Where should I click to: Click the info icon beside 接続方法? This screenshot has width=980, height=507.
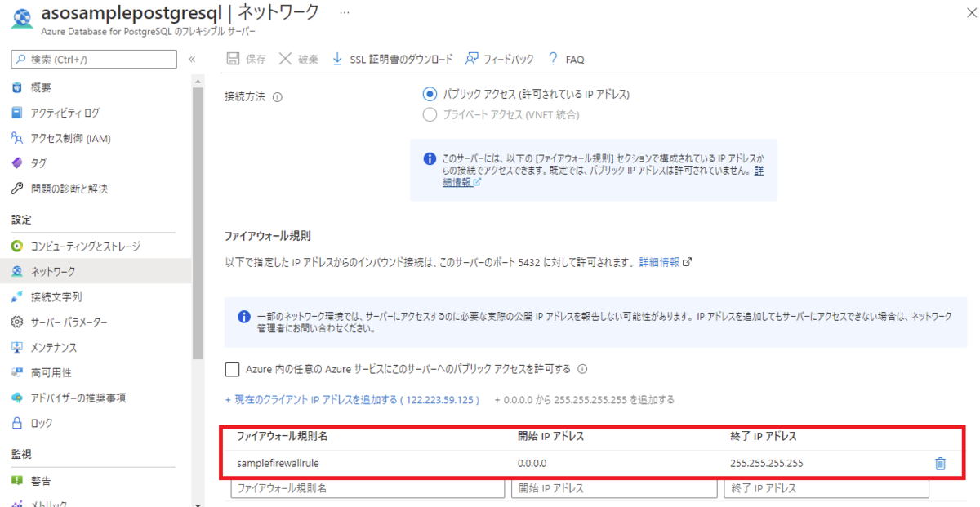(x=277, y=97)
